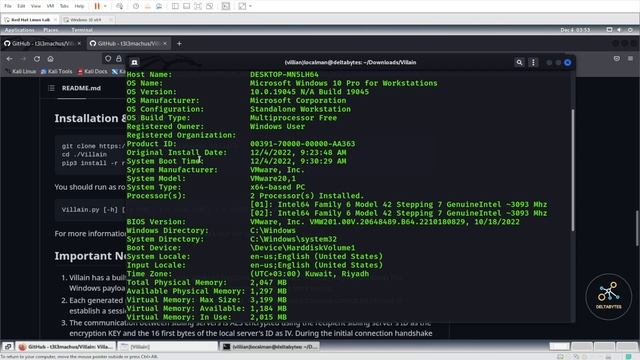Click the DESKTOP-MN5LH64 host name value
The height and width of the screenshot is (360, 640).
284,75
